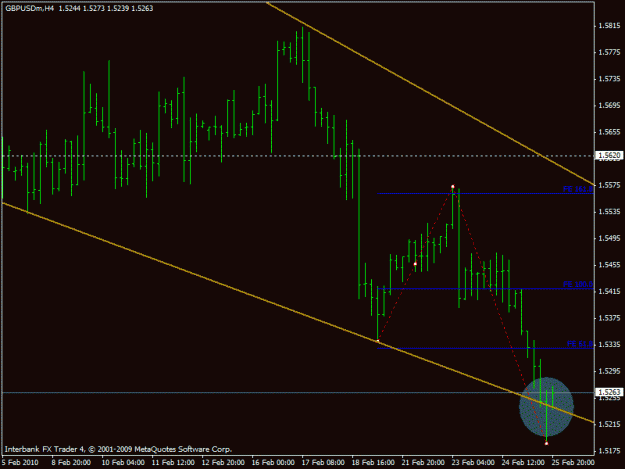The width and height of the screenshot is (625, 469).
Task: Click the 8 Feb 20:00 time label
Action: click(71, 463)
